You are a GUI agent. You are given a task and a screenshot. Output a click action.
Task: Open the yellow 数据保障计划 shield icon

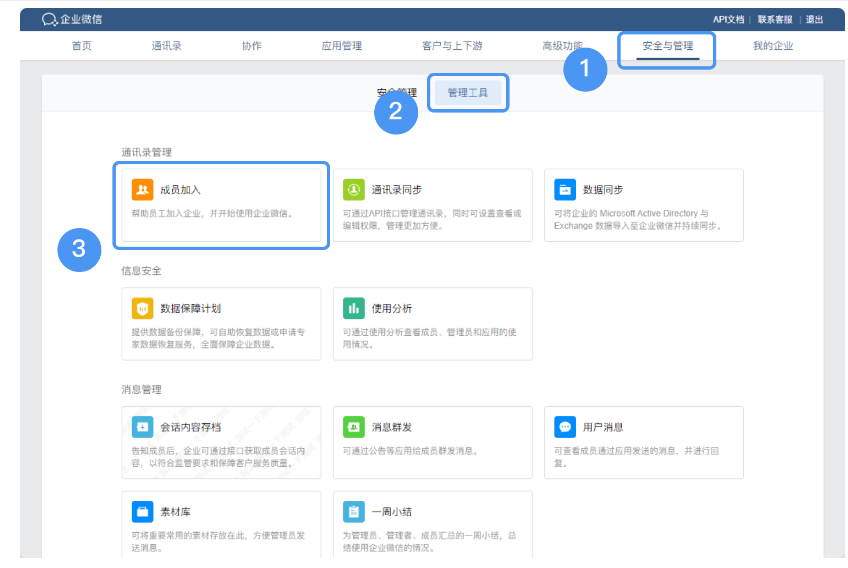tap(143, 308)
